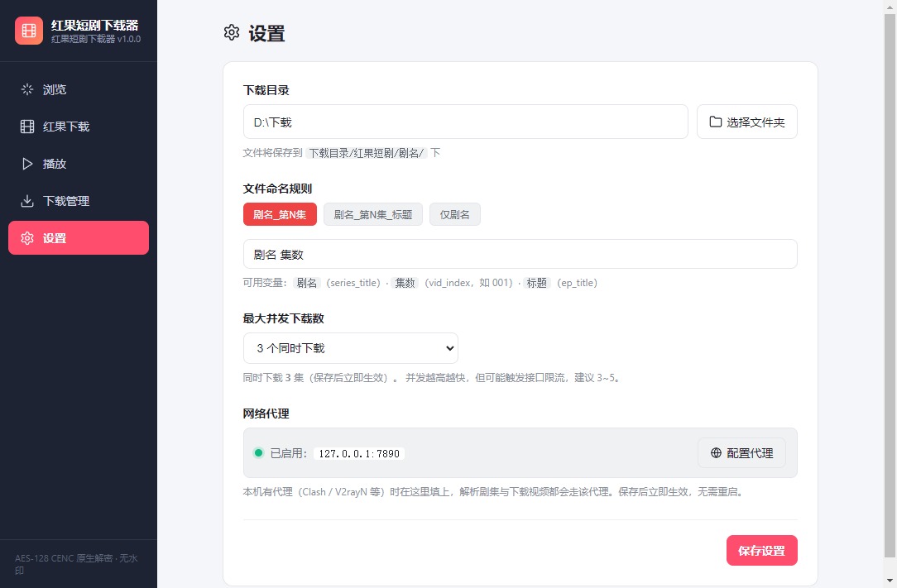Click the 集数 variable chip
Image resolution: width=897 pixels, height=588 pixels.
405,283
